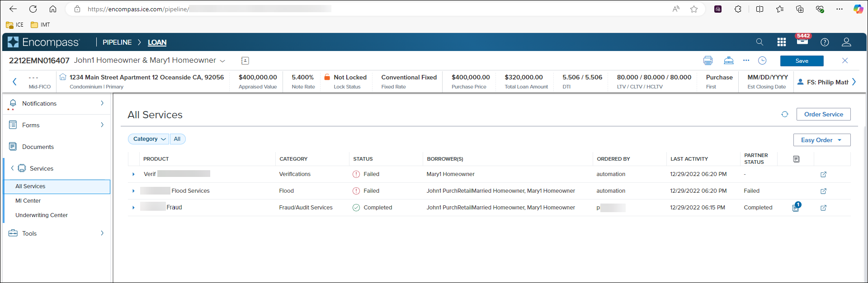Select MI Center in sidebar
The width and height of the screenshot is (868, 283).
tap(28, 201)
